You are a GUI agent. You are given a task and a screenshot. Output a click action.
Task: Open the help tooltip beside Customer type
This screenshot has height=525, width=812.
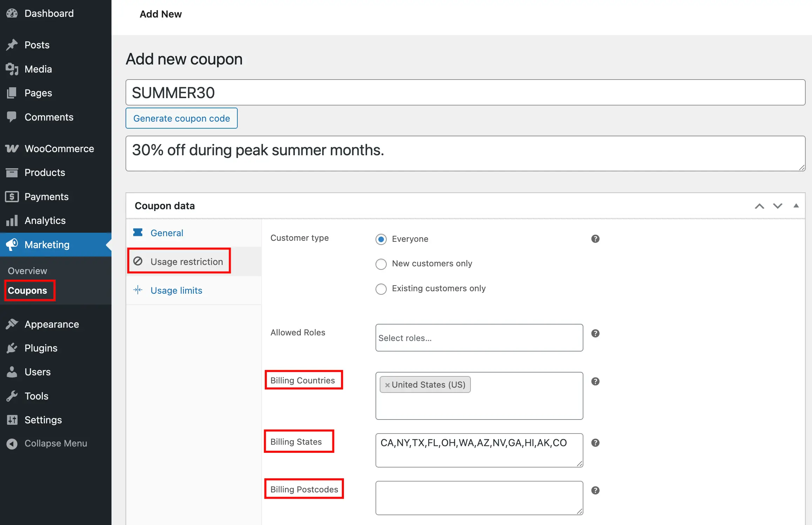pos(595,239)
